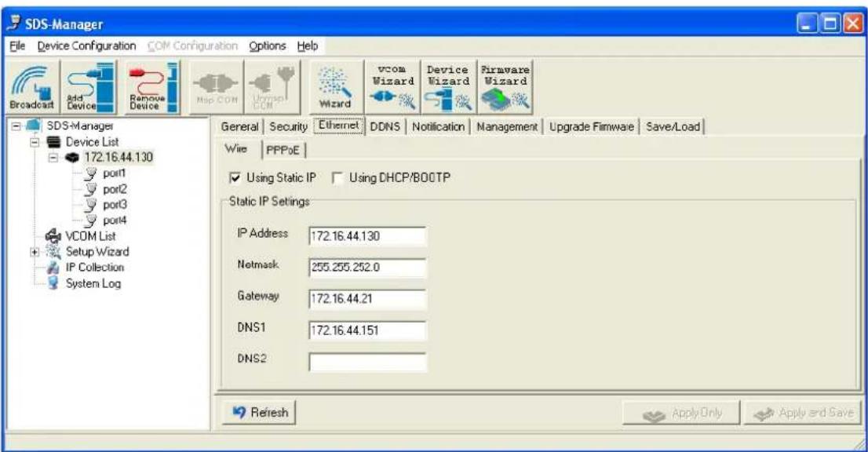Click the SDS-Manager title bar app icon
Image resolution: width=868 pixels, height=452 pixels.
pyautogui.click(x=15, y=24)
